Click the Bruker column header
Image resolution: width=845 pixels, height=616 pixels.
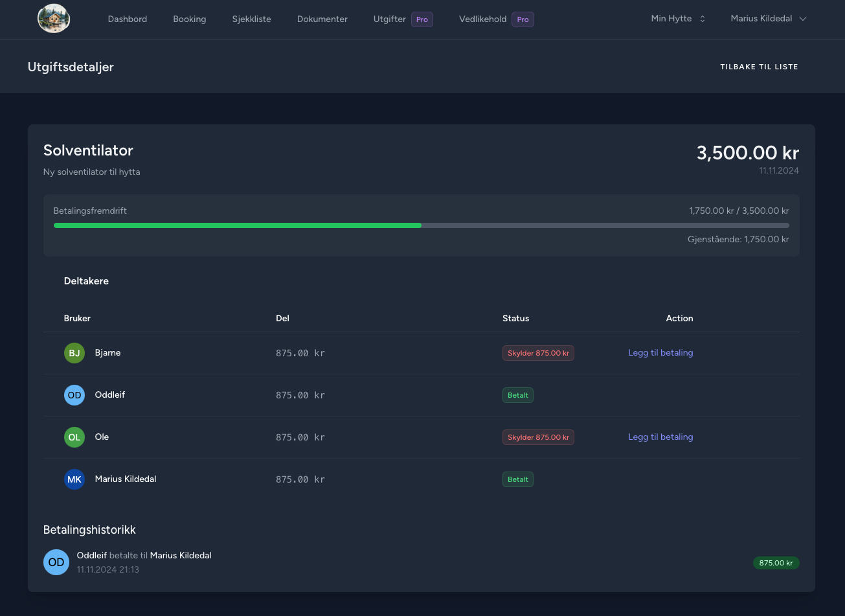click(x=77, y=318)
